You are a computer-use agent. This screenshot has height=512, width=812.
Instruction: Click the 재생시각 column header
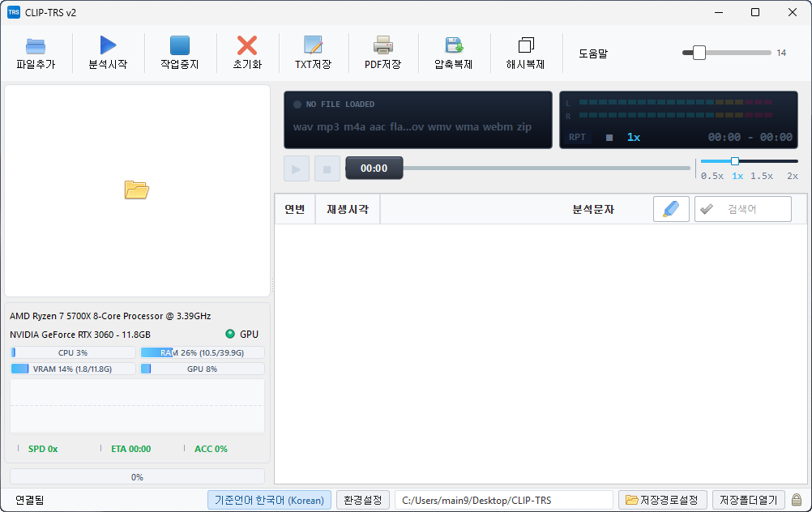[x=348, y=209]
